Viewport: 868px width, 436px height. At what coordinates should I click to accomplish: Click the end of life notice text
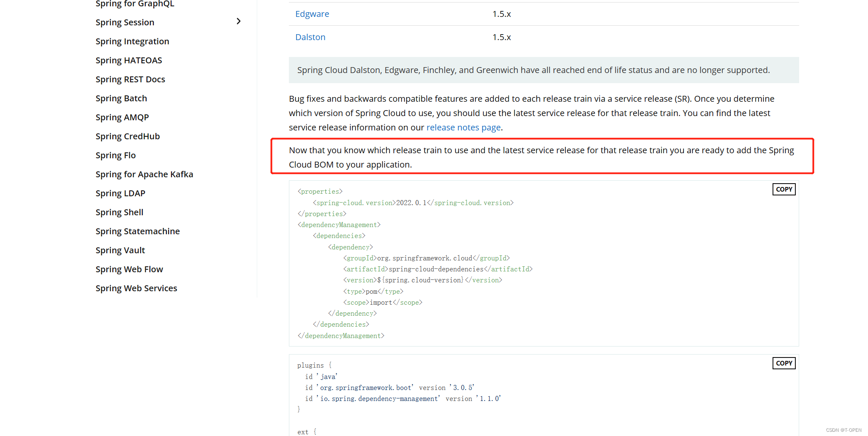pos(533,70)
